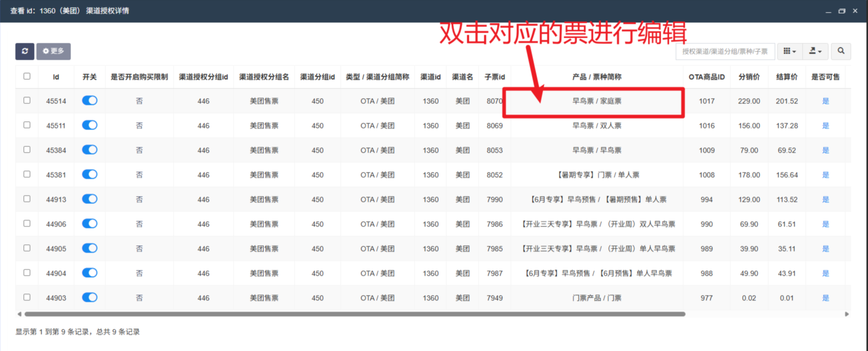Click the 是 link in row 45384
The image size is (868, 351).
[x=825, y=150]
